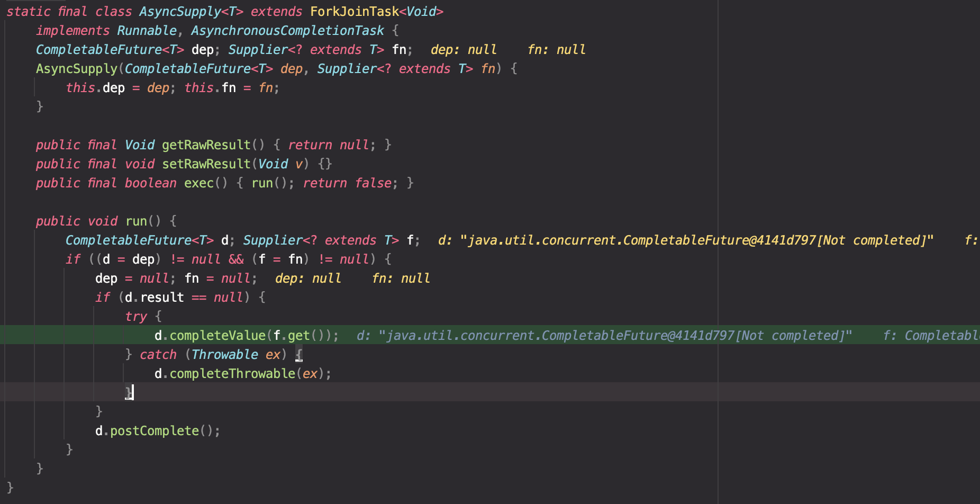The width and height of the screenshot is (980, 504).
Task: Click the run name in public void run()
Action: (136, 221)
